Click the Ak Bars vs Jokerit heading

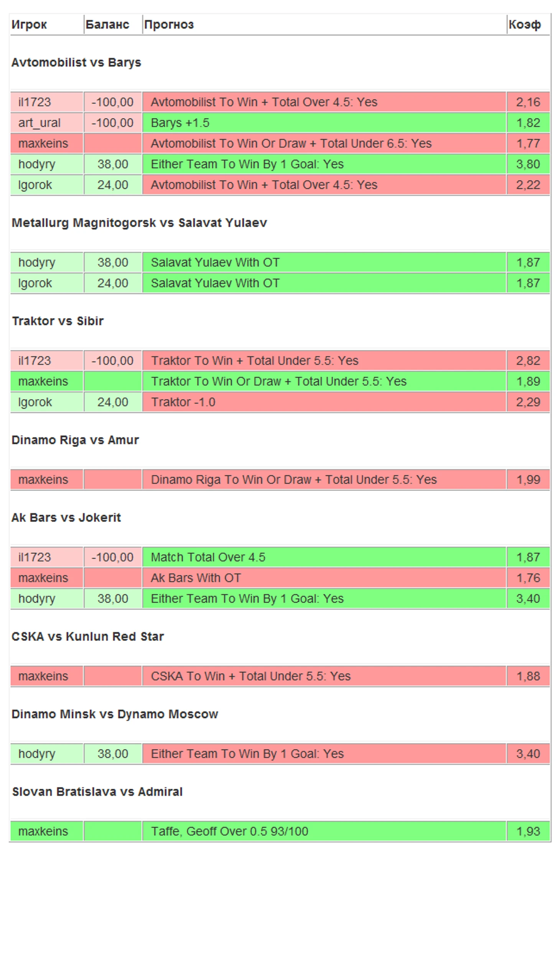click(66, 517)
